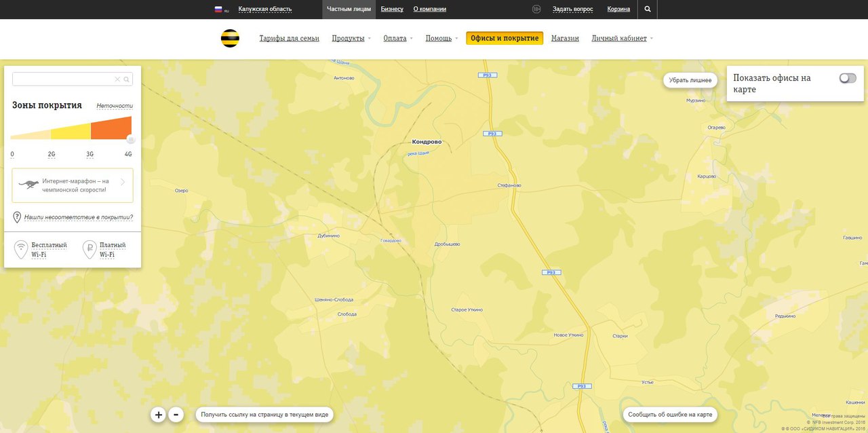The width and height of the screenshot is (868, 433).
Task: Click the 18+ age badge icon
Action: pos(536,9)
